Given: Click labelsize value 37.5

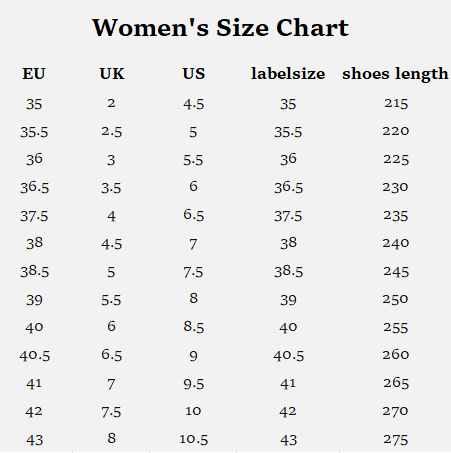Looking at the screenshot, I should (288, 216).
